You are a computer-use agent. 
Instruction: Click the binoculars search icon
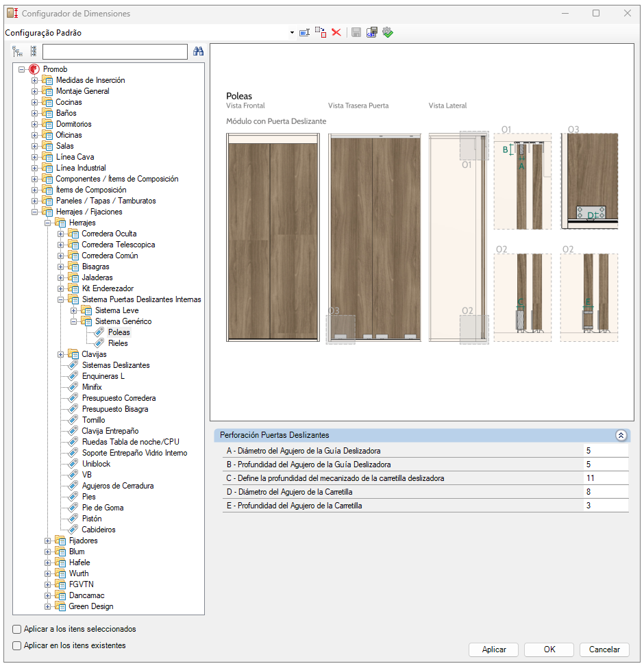[198, 51]
